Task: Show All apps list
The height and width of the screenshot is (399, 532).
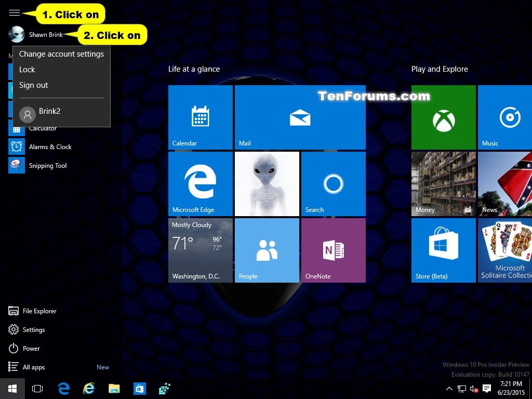Action: coord(26,367)
